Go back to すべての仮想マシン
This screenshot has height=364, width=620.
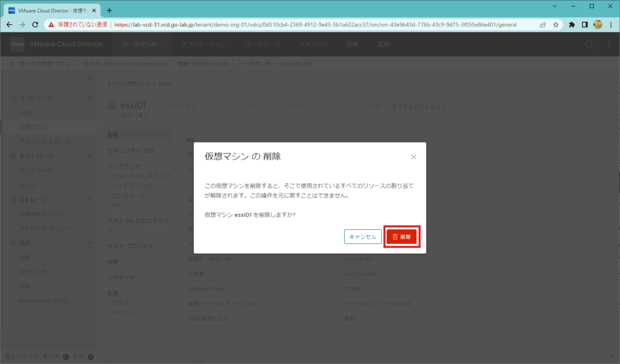[x=44, y=64]
